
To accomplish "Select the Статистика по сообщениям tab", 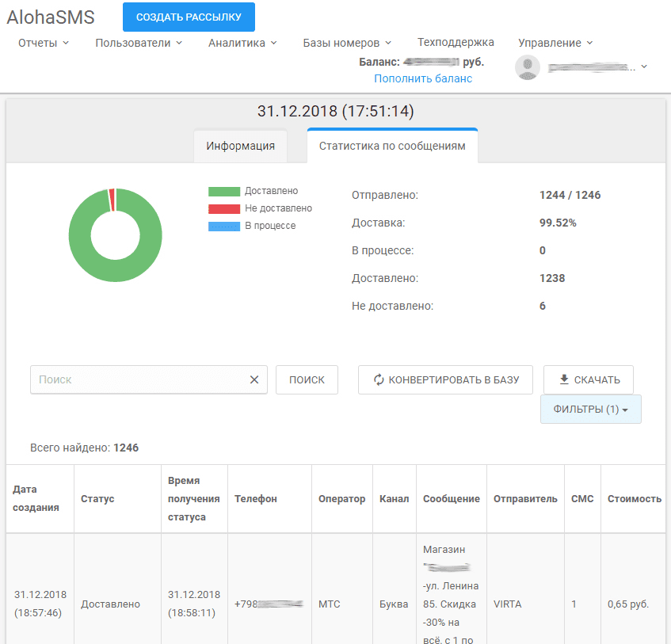I will (x=392, y=146).
